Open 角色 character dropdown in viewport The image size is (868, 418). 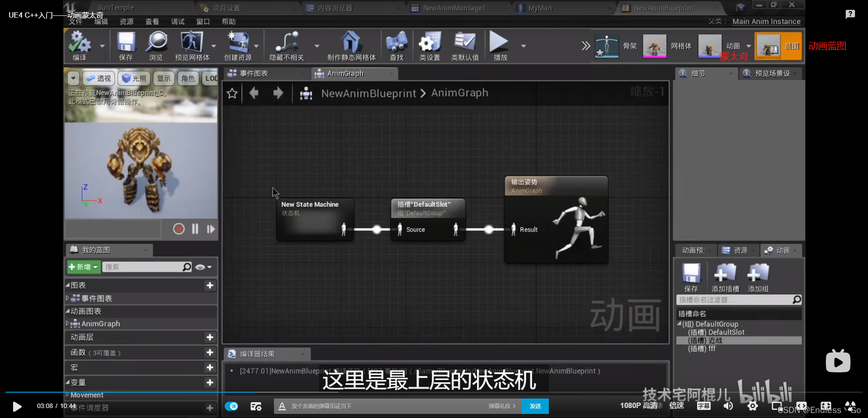(x=188, y=78)
